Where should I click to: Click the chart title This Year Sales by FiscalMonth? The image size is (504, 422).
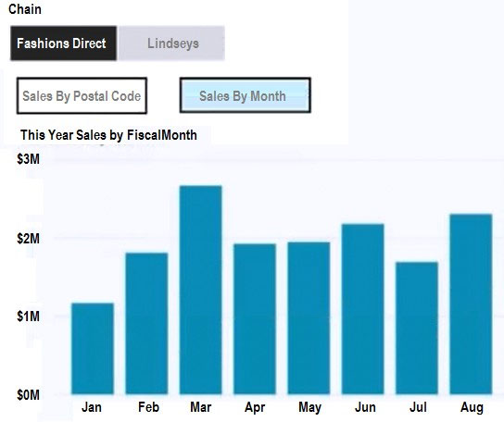[x=108, y=135]
